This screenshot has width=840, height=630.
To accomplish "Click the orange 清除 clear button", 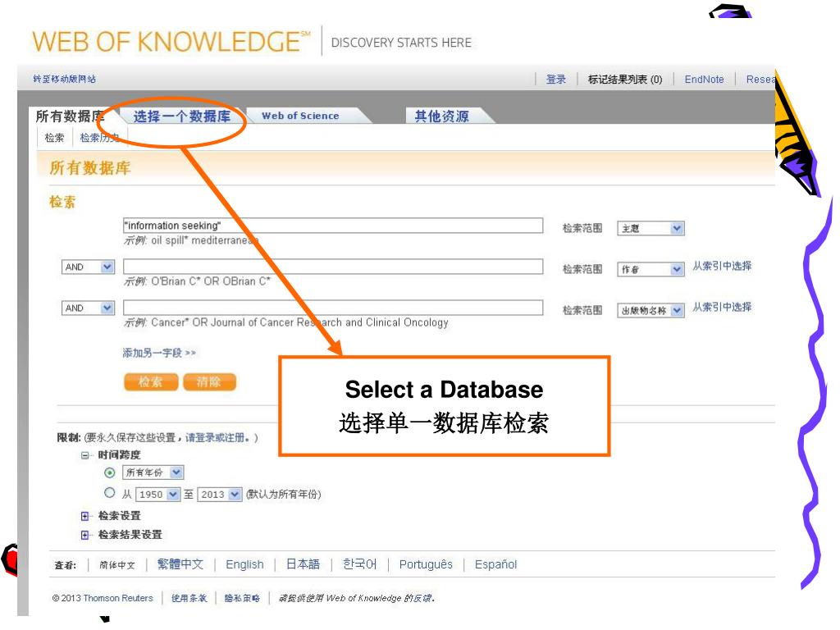I will (209, 382).
